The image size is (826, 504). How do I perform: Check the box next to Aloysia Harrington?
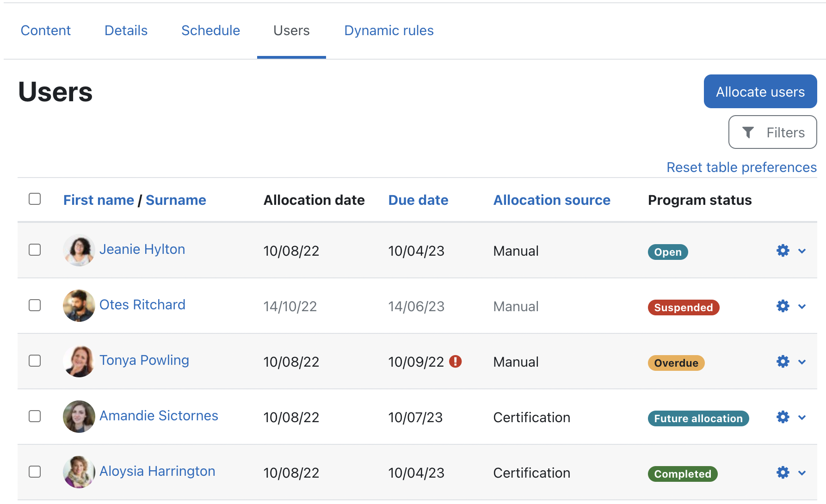[35, 472]
